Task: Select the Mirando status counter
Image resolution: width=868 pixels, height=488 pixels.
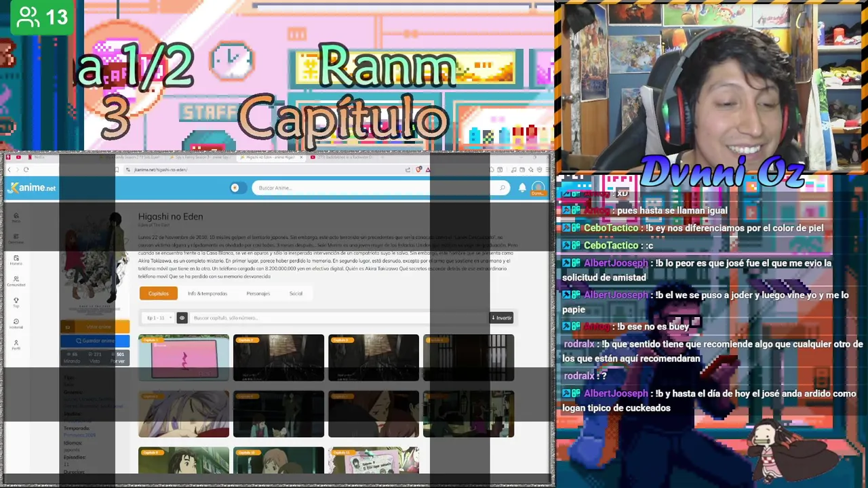Action: coord(72,357)
